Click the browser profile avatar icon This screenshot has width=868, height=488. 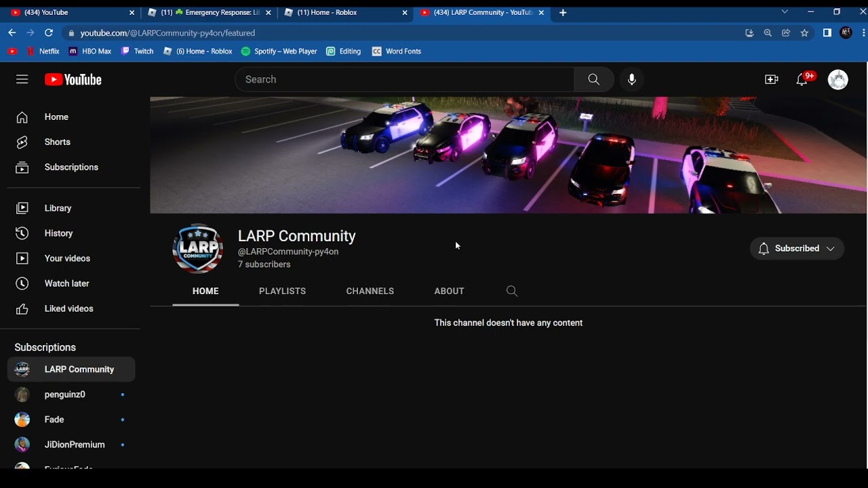coord(846,33)
